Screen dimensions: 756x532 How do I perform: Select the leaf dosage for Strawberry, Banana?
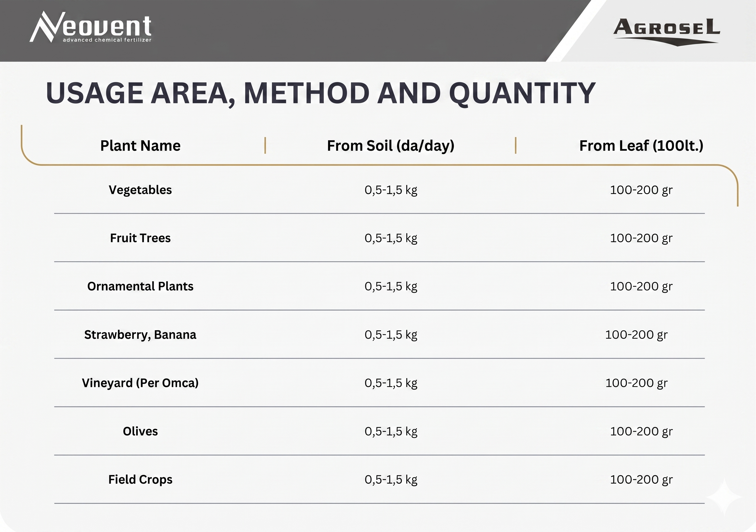point(636,335)
